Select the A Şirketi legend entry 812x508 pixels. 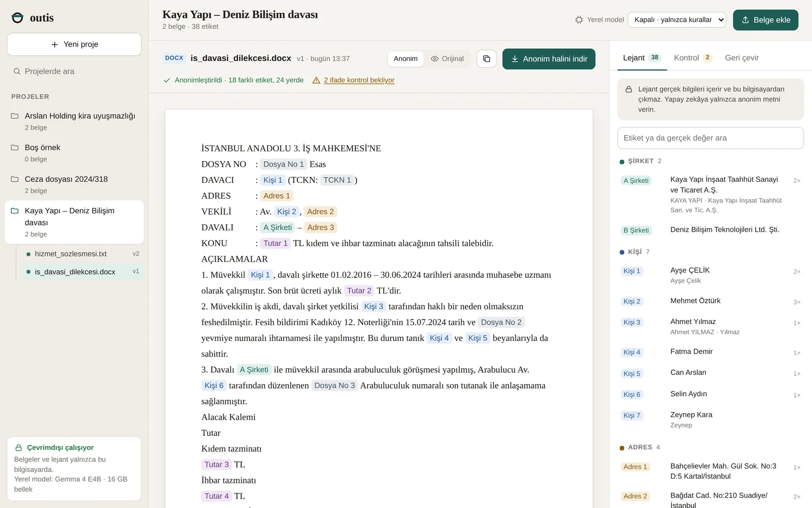[x=710, y=195]
